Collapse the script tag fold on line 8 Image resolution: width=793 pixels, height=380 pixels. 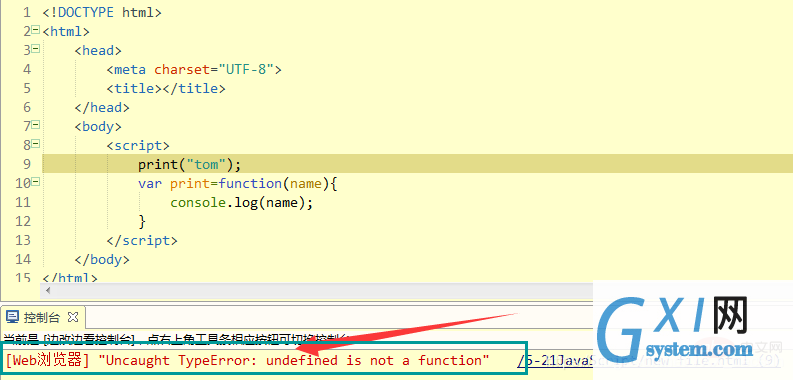(35, 144)
